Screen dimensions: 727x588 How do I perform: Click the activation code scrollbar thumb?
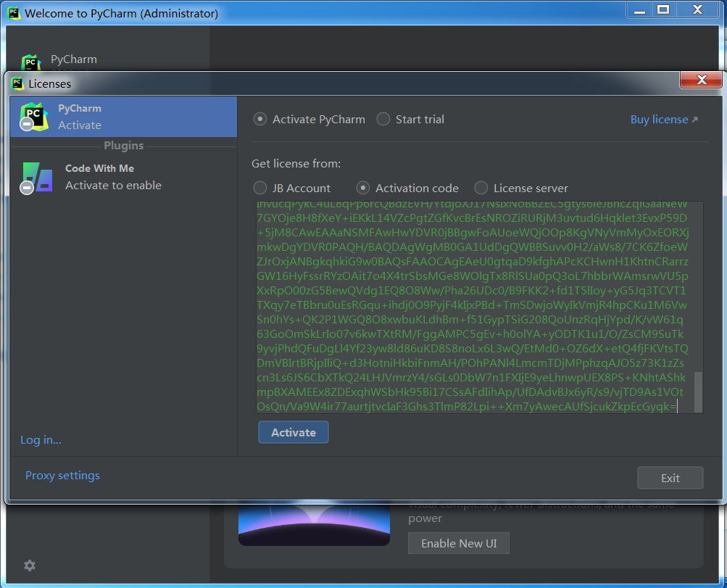point(698,391)
